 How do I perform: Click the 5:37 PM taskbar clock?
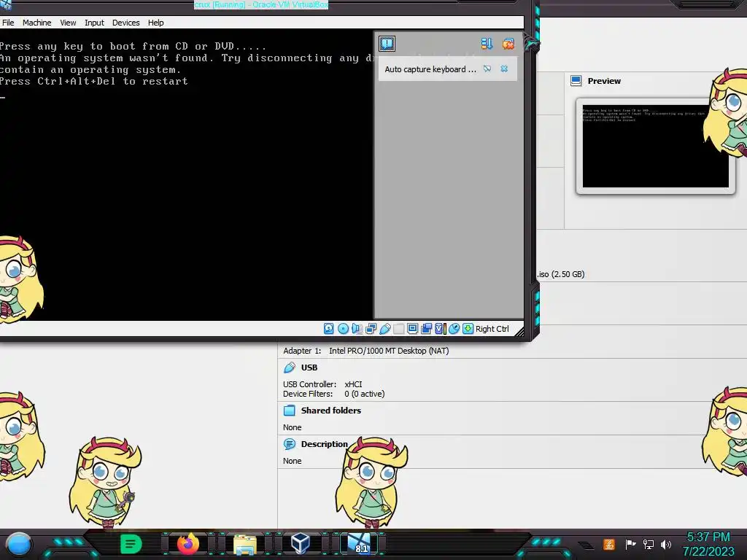pos(708,537)
